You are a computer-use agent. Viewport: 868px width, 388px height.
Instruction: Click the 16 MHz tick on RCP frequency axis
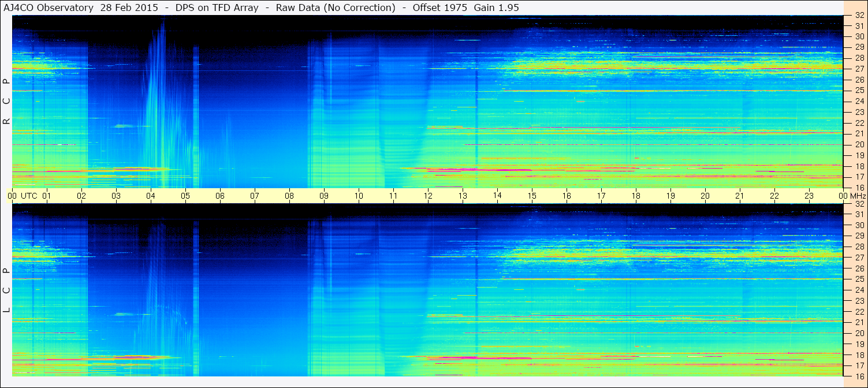pyautogui.click(x=859, y=188)
